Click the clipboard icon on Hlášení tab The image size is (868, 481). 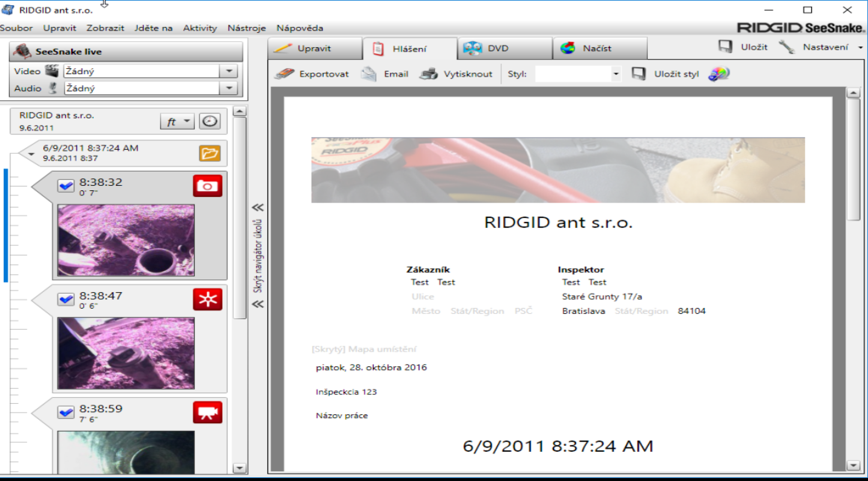click(x=379, y=49)
